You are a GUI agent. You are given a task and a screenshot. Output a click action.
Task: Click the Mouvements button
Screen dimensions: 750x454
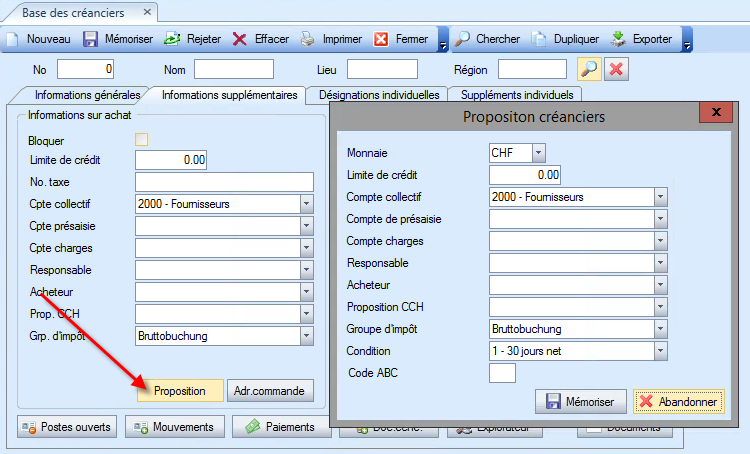tap(175, 427)
